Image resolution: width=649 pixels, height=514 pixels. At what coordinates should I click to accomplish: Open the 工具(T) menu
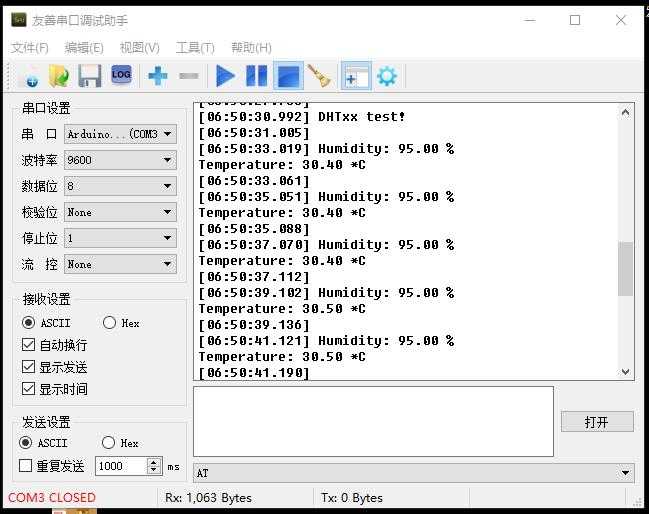[x=195, y=48]
